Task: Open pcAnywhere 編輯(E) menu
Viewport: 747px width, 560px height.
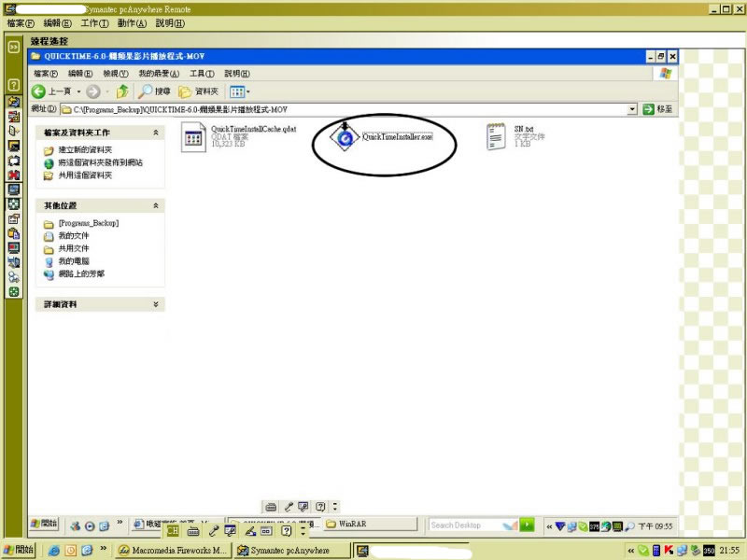Action: pyautogui.click(x=57, y=22)
